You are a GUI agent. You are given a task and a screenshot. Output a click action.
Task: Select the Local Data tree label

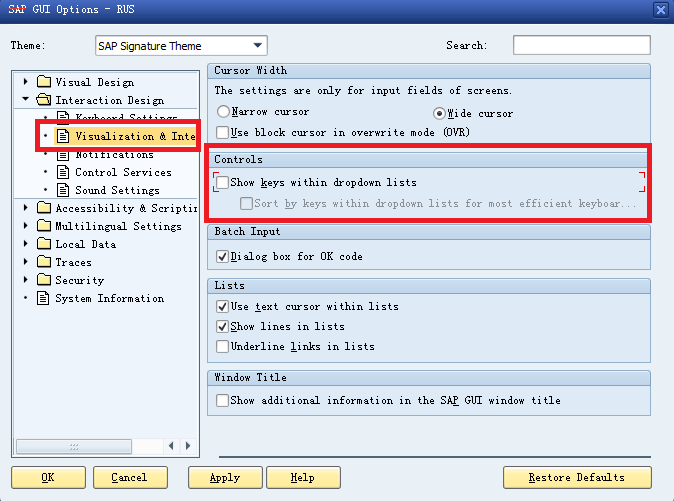tap(86, 244)
